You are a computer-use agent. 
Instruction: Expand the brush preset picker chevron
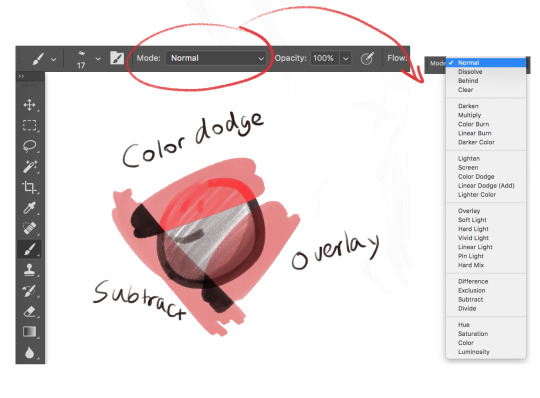[98, 59]
